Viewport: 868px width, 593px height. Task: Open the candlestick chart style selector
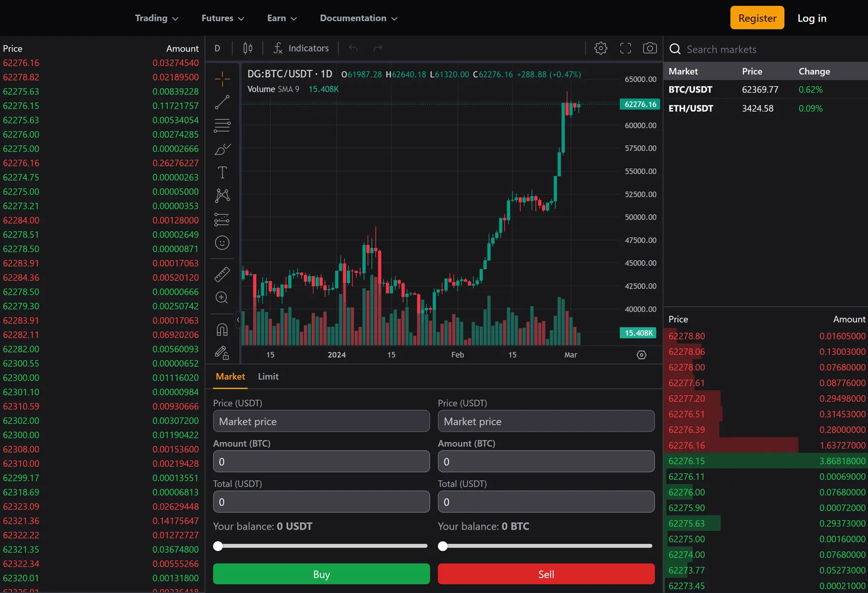[x=248, y=48]
